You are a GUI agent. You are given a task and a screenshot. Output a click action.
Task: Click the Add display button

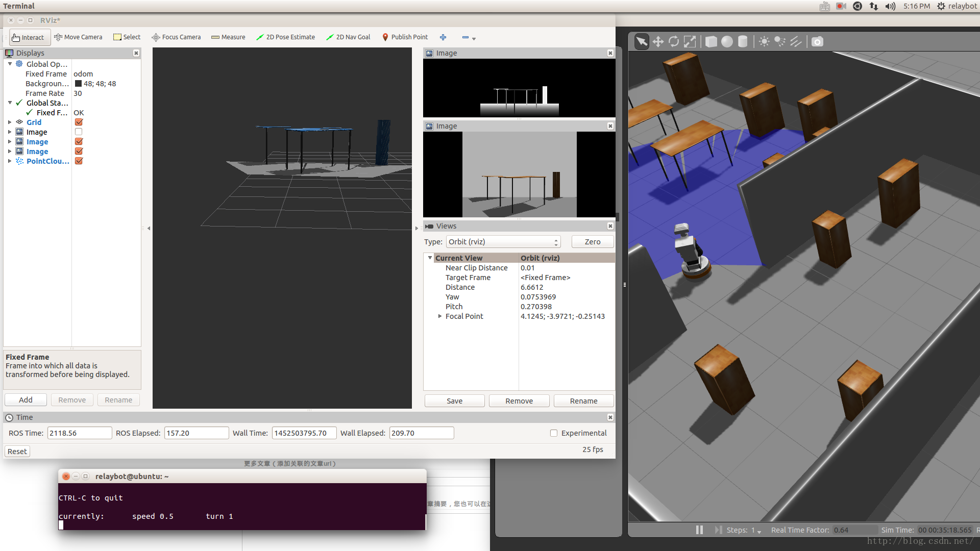tap(26, 400)
